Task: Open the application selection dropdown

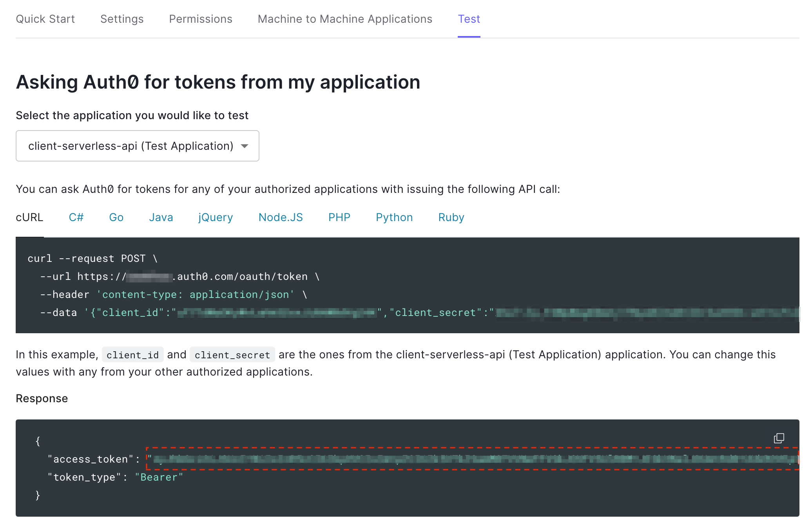Action: pyautogui.click(x=137, y=146)
